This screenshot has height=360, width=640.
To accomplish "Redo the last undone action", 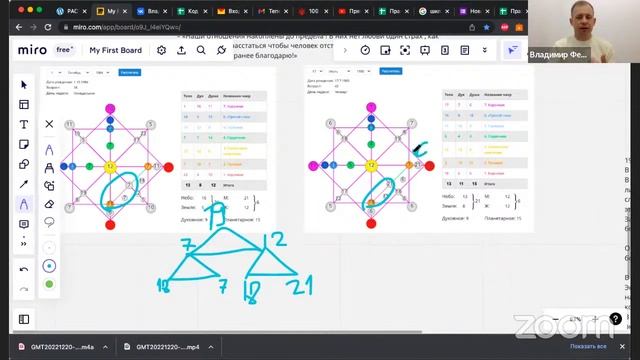I will (24, 289).
